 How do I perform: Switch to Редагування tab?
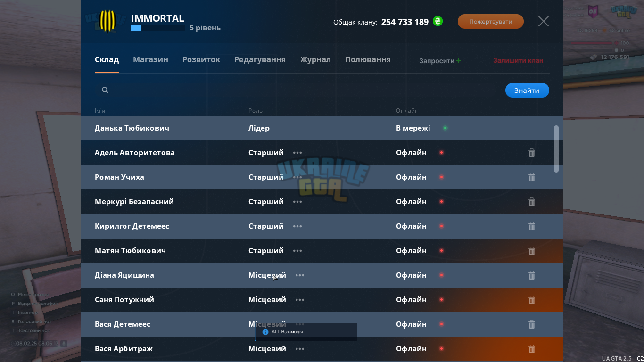pyautogui.click(x=260, y=60)
